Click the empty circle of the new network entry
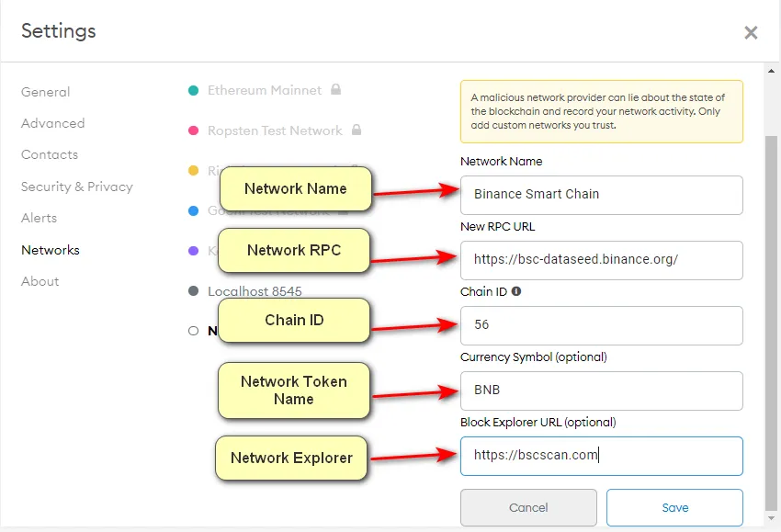This screenshot has width=781, height=532. (193, 331)
